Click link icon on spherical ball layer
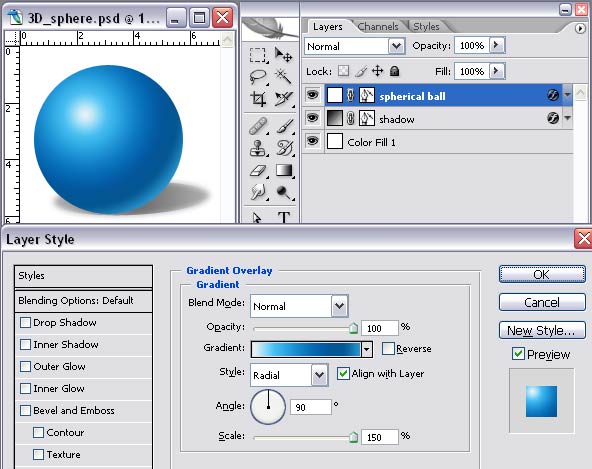 pyautogui.click(x=350, y=95)
